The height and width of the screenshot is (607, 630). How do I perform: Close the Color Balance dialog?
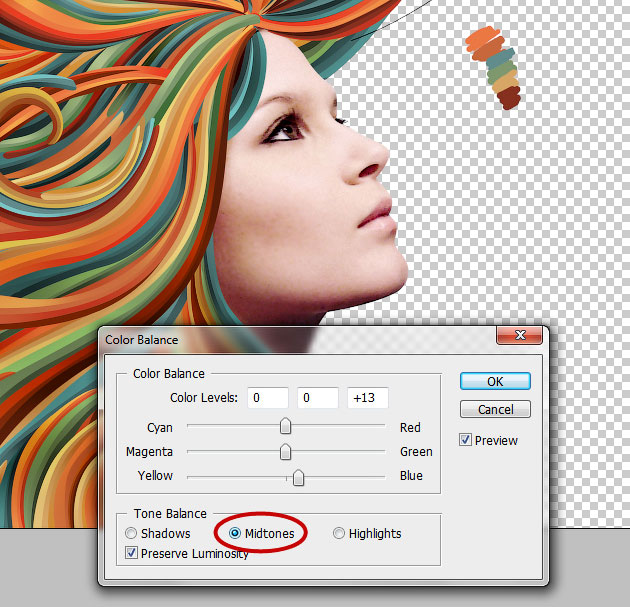click(x=520, y=335)
